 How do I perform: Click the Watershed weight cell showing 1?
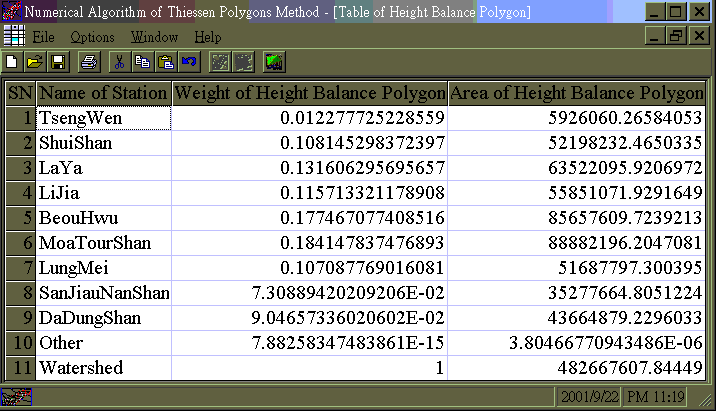pyautogui.click(x=310, y=368)
